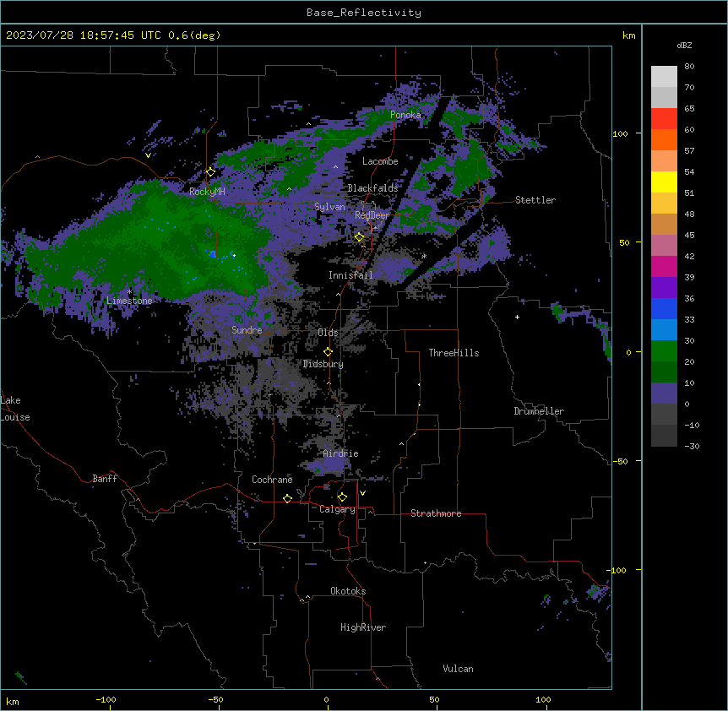Click the 100 km mark on right axis
The image size is (728, 711).
click(620, 133)
